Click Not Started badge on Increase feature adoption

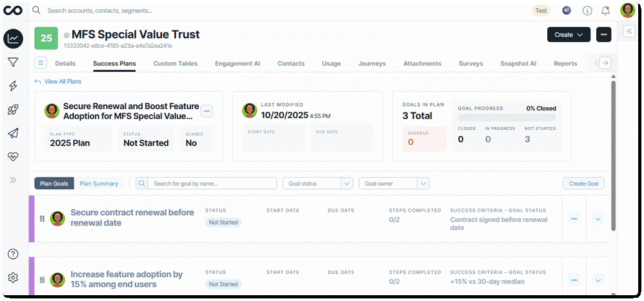click(223, 284)
